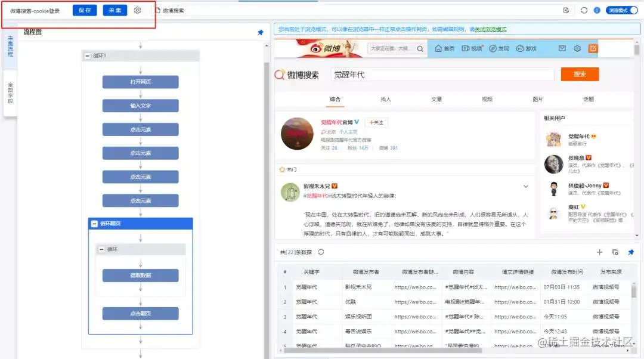Select the 图片 search tab
This screenshot has width=644, height=359.
538,99
